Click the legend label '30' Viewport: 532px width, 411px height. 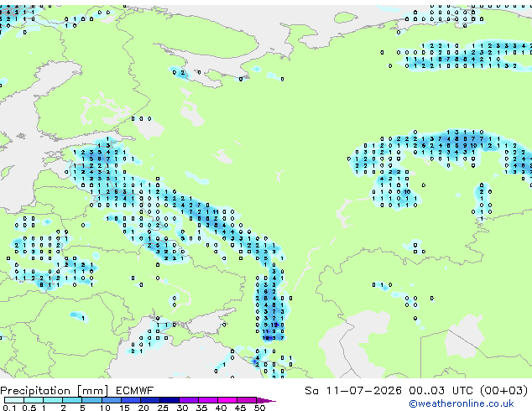pos(182,408)
